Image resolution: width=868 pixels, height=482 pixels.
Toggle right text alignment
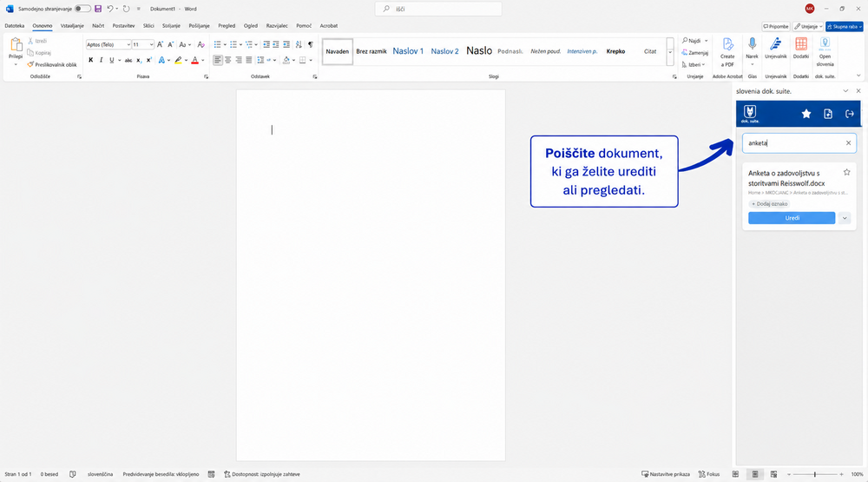[x=239, y=60]
